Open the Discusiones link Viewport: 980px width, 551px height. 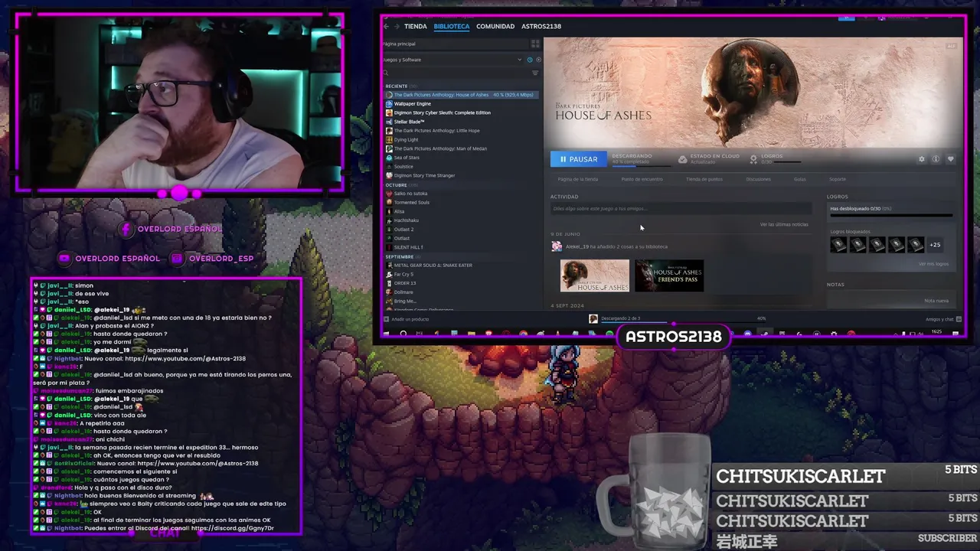[758, 179]
